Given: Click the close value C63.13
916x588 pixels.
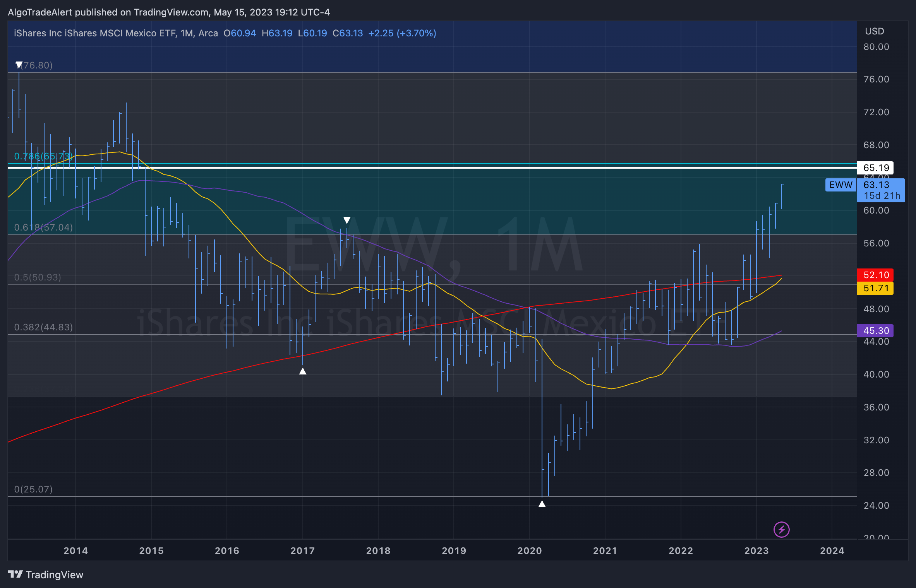Looking at the screenshot, I should tap(348, 33).
